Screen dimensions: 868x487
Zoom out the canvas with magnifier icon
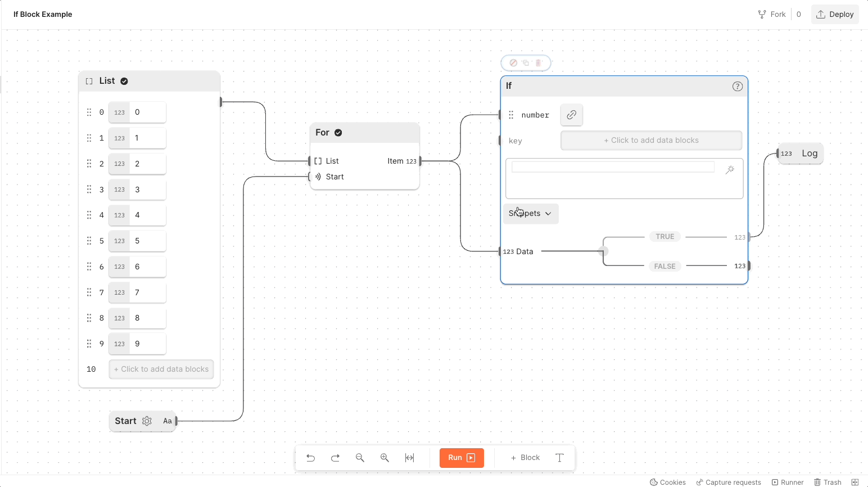[360, 458]
